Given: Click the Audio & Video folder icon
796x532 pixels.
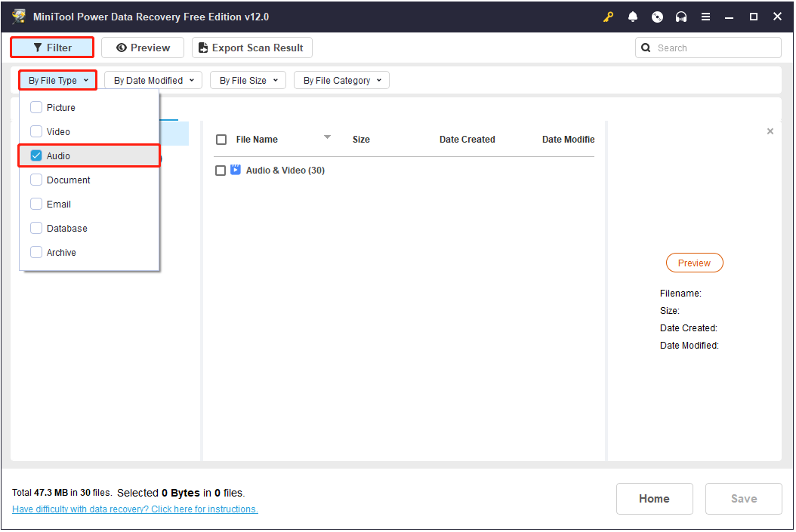Looking at the screenshot, I should [236, 170].
